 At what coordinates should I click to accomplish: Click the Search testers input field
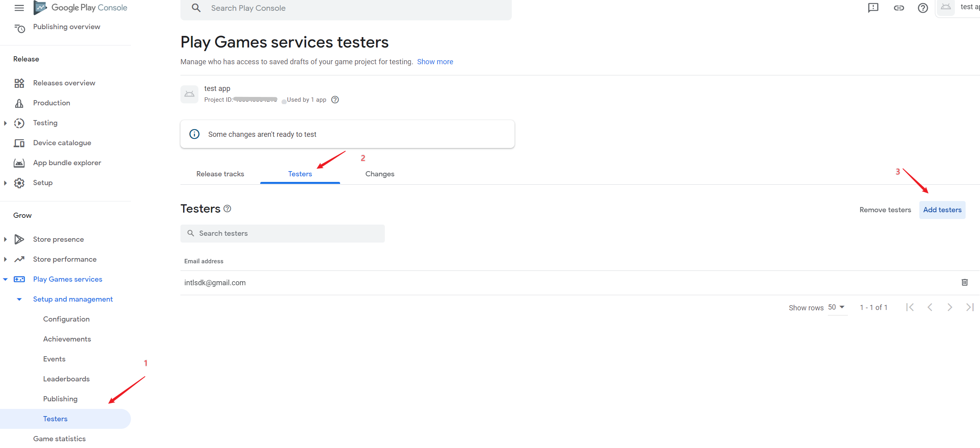(x=283, y=233)
